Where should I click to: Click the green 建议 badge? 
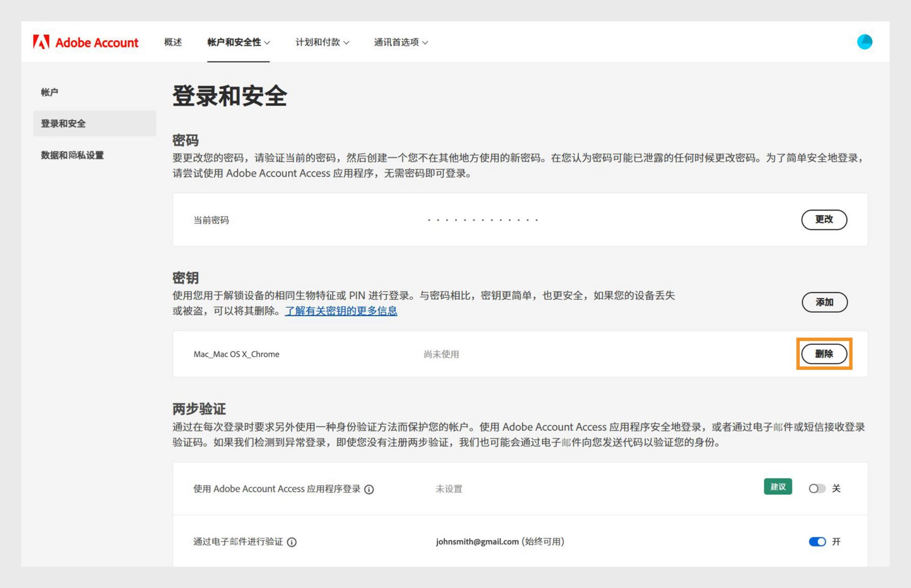[777, 487]
